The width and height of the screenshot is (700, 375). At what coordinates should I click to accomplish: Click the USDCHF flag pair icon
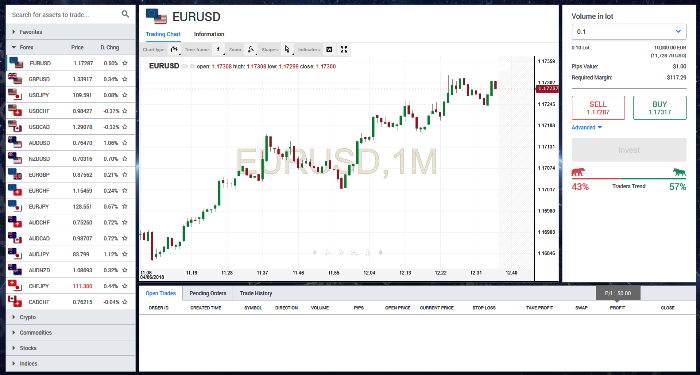point(15,110)
